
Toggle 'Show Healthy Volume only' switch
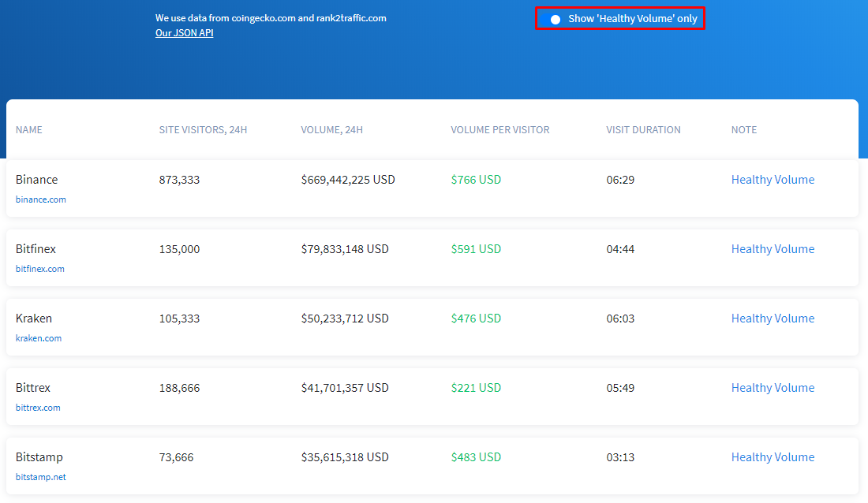(552, 19)
